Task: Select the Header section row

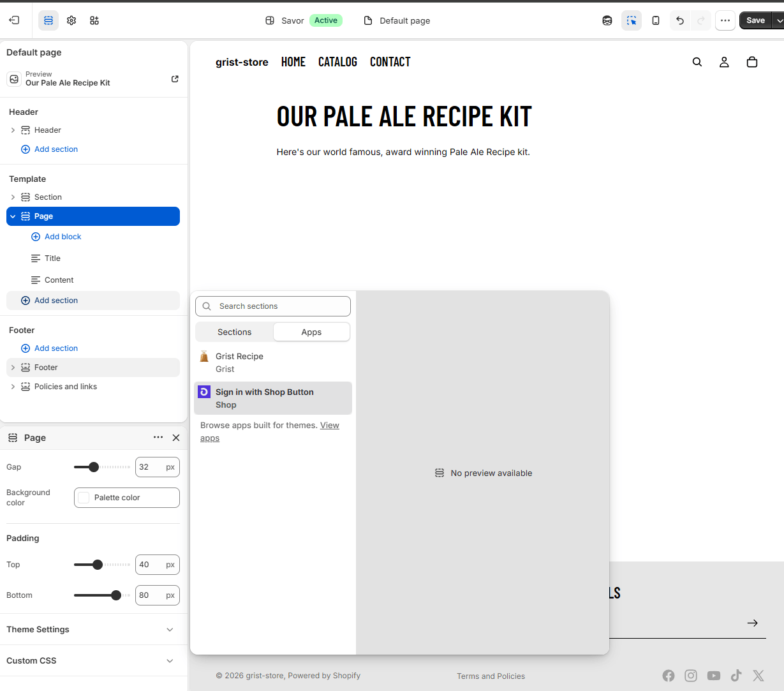Action: [x=94, y=130]
